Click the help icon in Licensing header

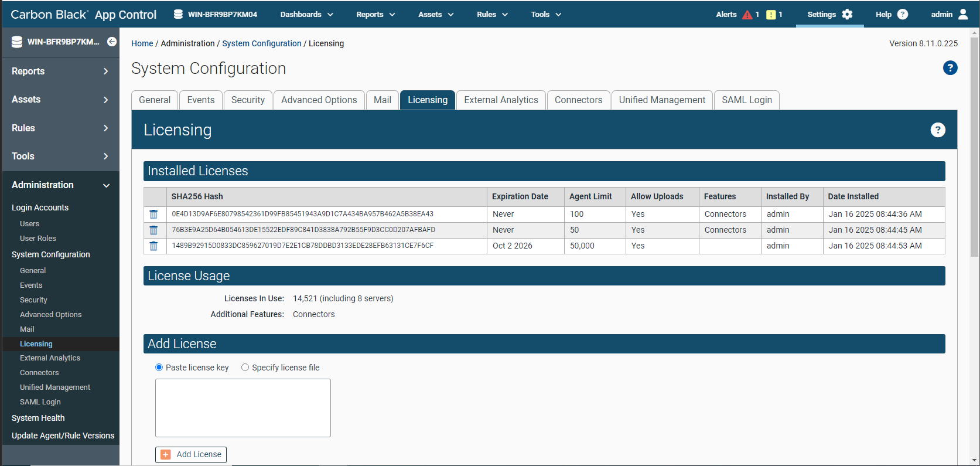(937, 130)
